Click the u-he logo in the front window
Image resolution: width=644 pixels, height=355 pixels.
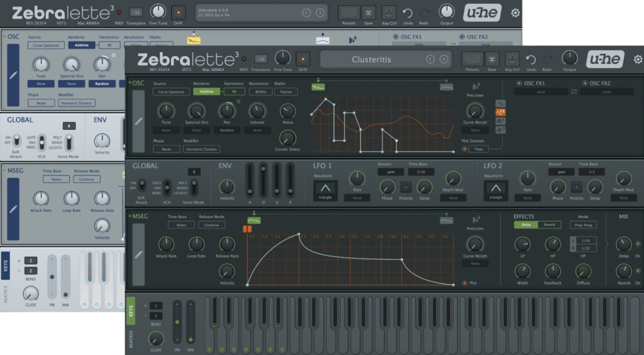[605, 60]
